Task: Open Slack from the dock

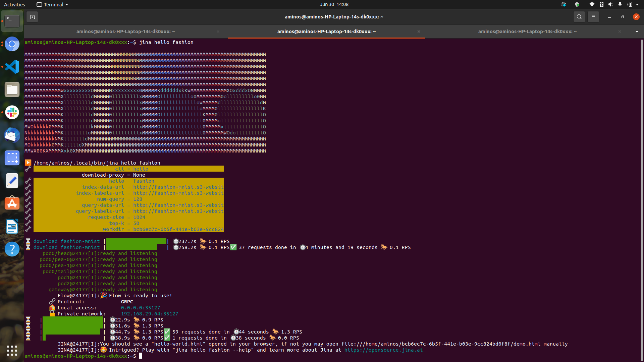Action: click(x=12, y=112)
